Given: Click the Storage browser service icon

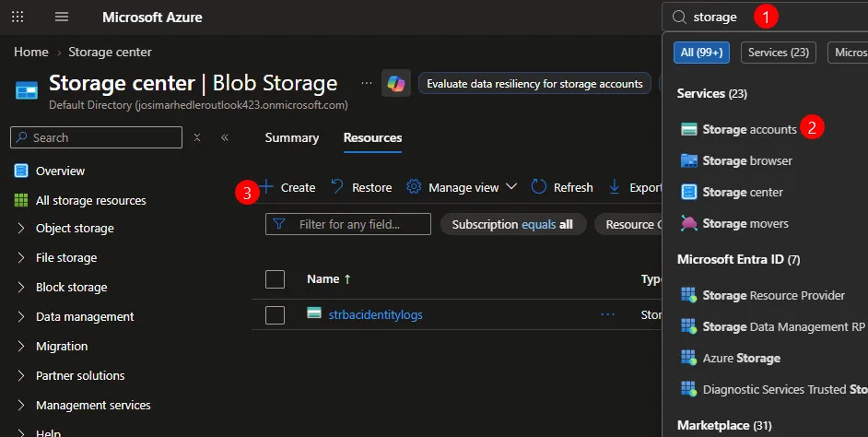Looking at the screenshot, I should (688, 160).
